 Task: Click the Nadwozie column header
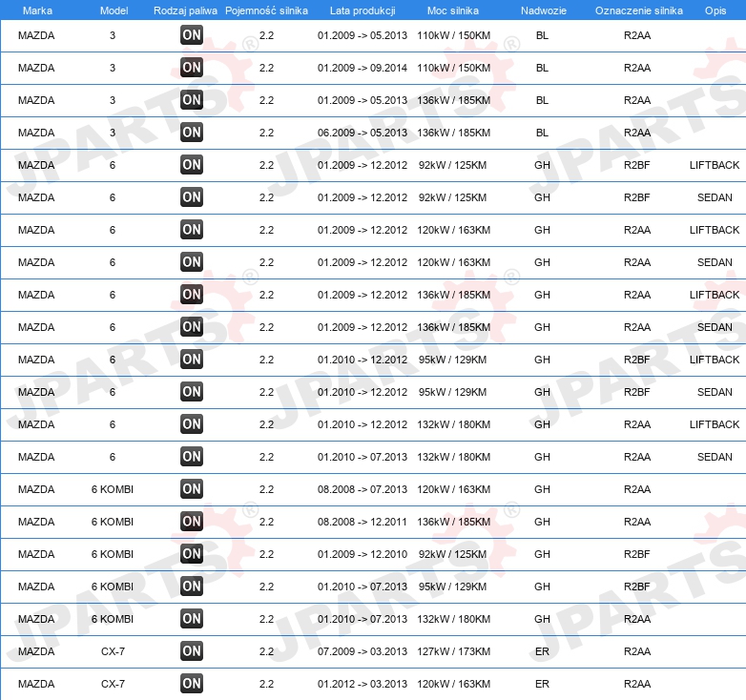click(544, 10)
